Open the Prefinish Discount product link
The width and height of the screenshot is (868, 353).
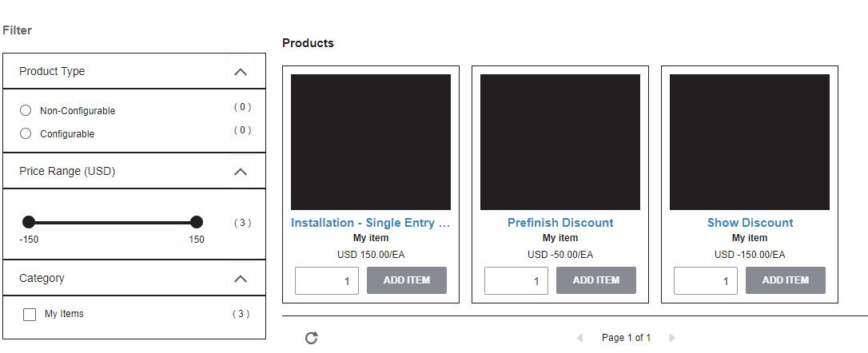point(560,223)
